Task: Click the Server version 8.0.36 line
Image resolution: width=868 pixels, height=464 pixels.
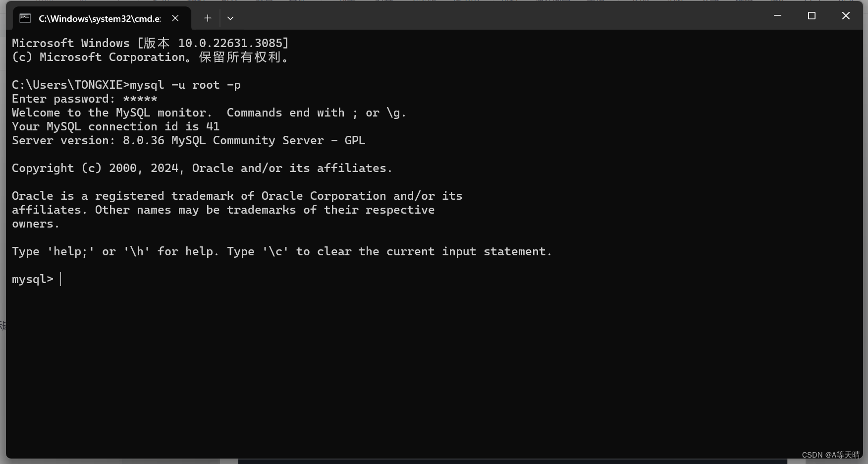Action: [188, 140]
